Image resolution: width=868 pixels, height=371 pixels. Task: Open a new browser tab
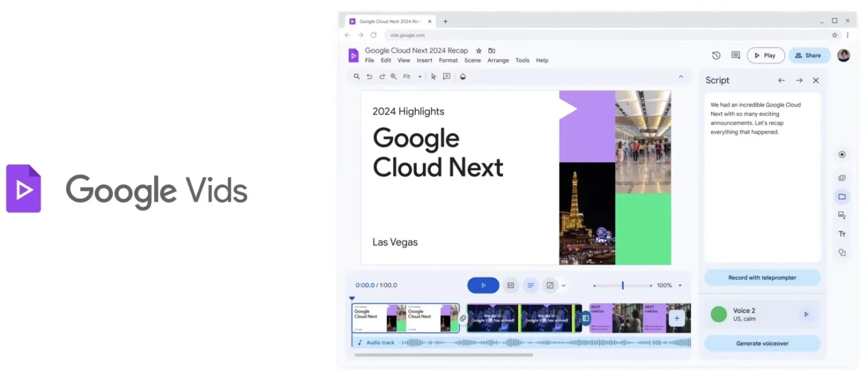pyautogui.click(x=445, y=22)
